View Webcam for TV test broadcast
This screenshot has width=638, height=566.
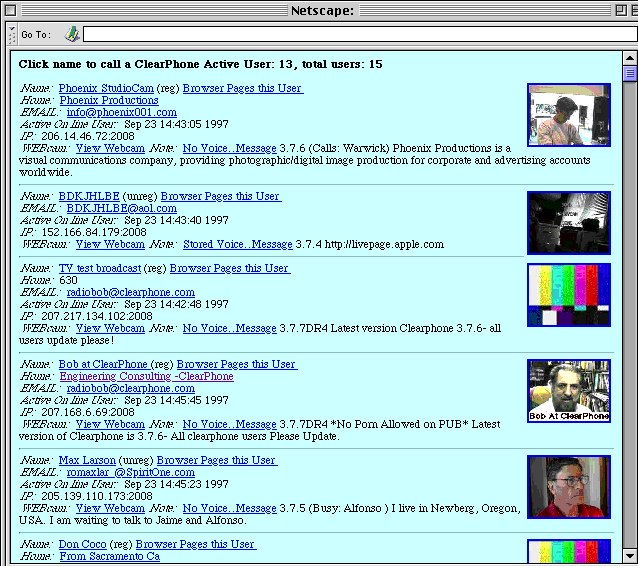(110, 328)
